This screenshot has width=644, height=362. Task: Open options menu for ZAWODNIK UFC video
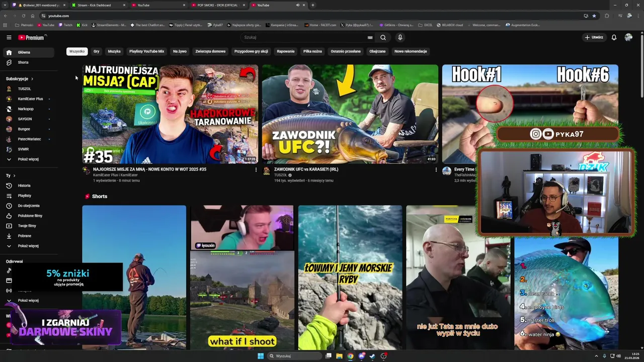point(436,170)
